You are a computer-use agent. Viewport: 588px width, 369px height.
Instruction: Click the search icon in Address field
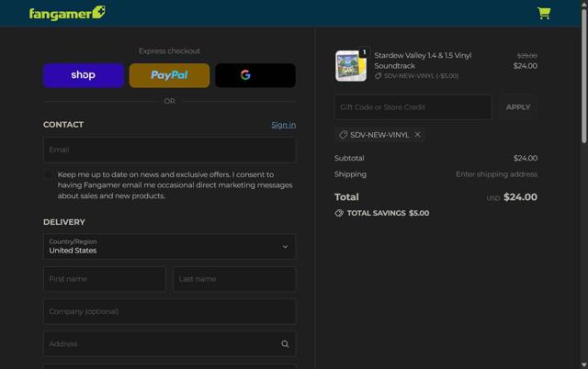[x=285, y=344]
